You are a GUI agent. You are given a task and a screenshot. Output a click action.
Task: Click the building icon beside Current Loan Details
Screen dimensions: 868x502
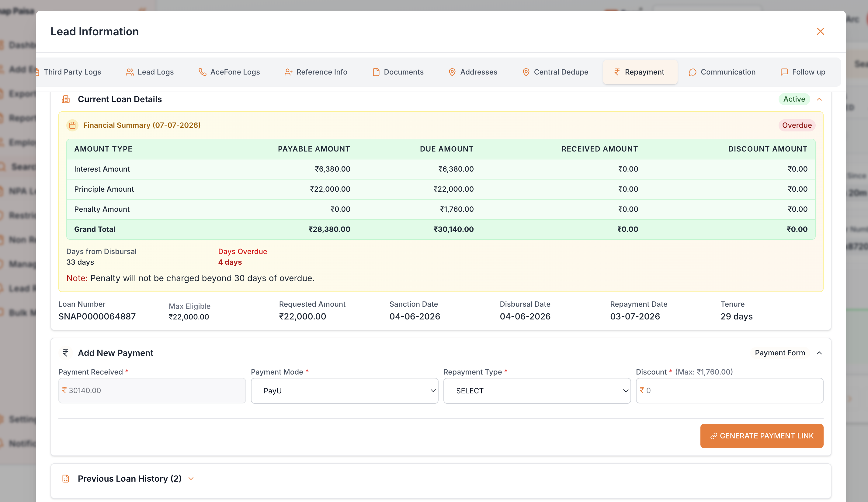[x=65, y=99]
